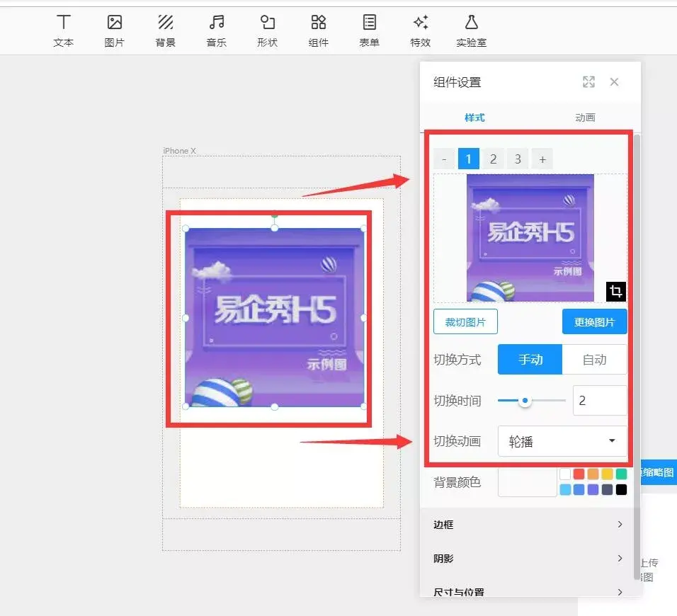The height and width of the screenshot is (616, 677).
Task: Close the 组件设置 panel
Action: tap(614, 82)
